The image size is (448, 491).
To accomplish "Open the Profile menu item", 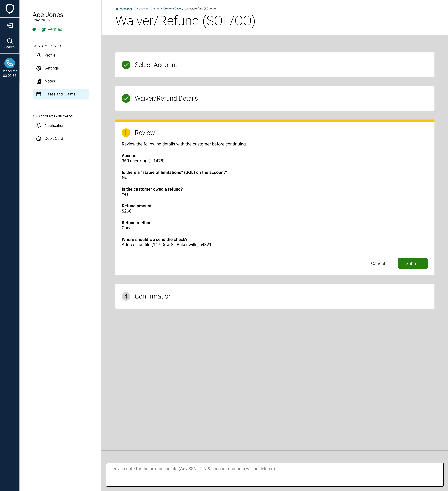I will 50,55.
